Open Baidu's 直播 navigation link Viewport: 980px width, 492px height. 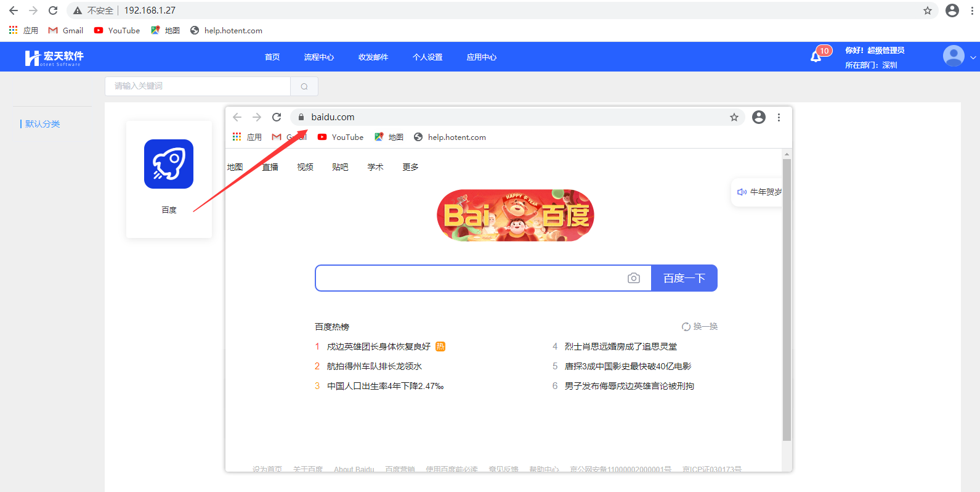click(270, 167)
